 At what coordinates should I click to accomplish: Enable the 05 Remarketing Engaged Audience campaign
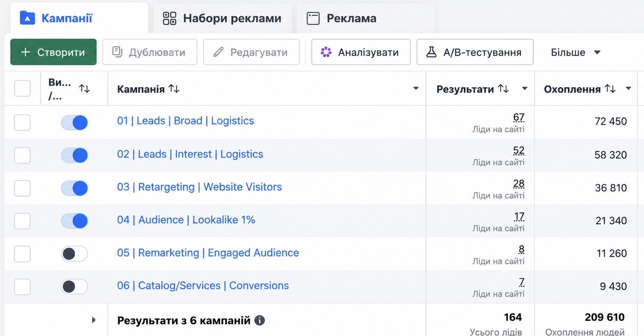tap(74, 253)
